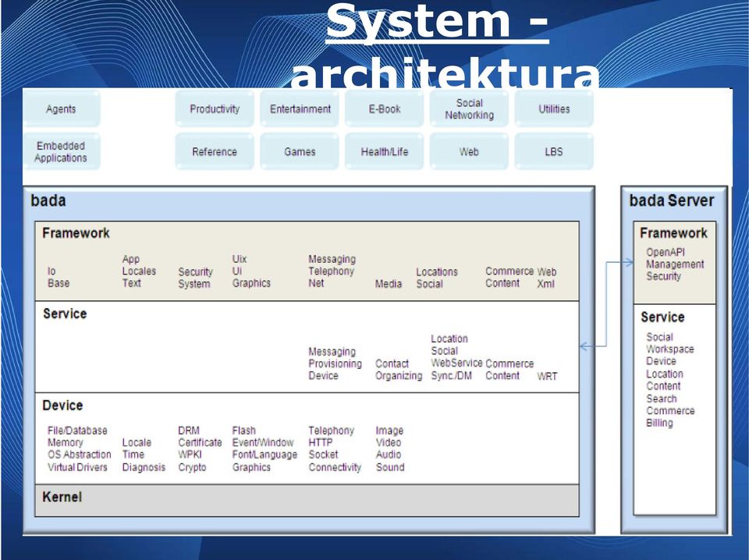Click the 'Xml' entry in Framework
The height and width of the screenshot is (560, 749).
click(x=545, y=284)
